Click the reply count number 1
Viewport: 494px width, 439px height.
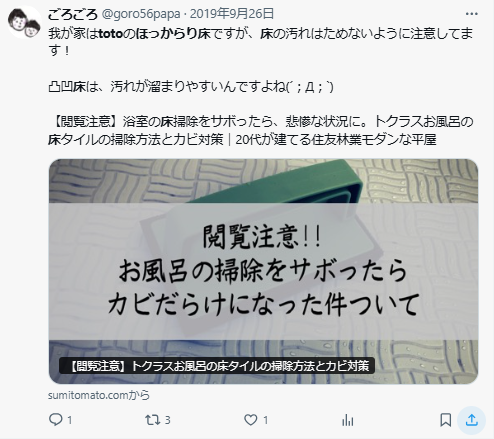[70, 420]
